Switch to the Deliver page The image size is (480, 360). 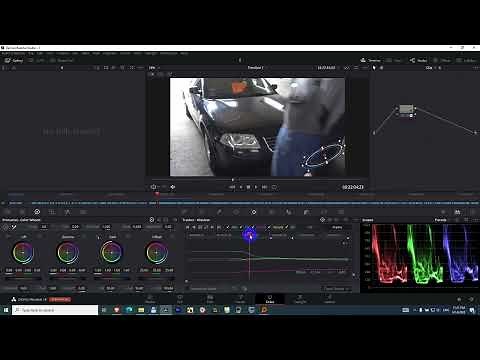329,299
